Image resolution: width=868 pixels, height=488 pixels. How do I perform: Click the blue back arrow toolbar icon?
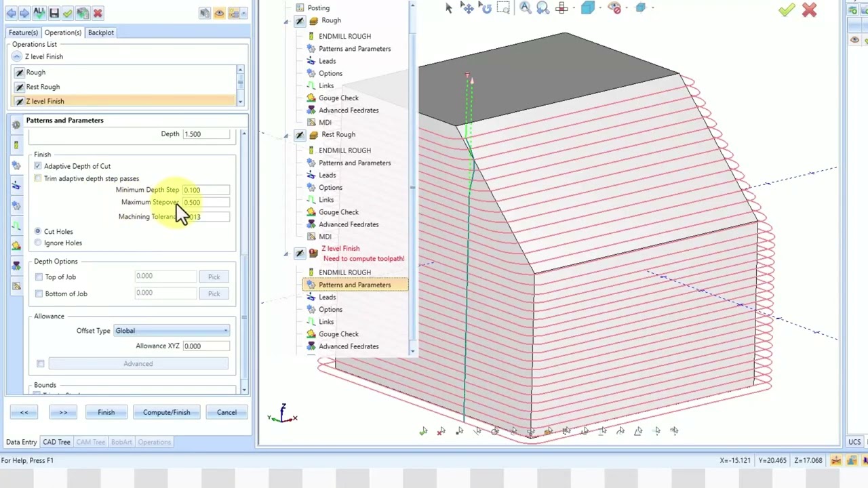point(11,13)
